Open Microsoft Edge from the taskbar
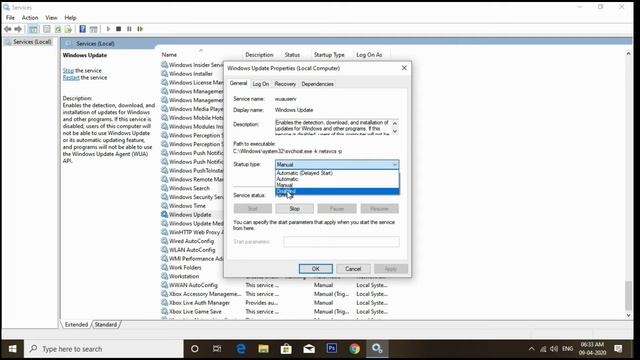640x360 pixels. [x=241, y=349]
